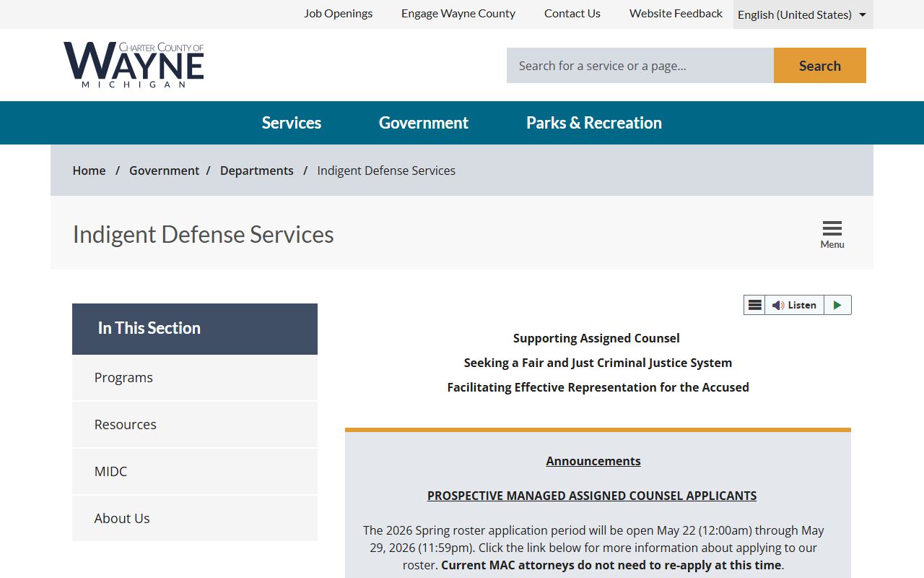Open the Government navigation menu
Screen dimensions: 924x578
point(424,123)
